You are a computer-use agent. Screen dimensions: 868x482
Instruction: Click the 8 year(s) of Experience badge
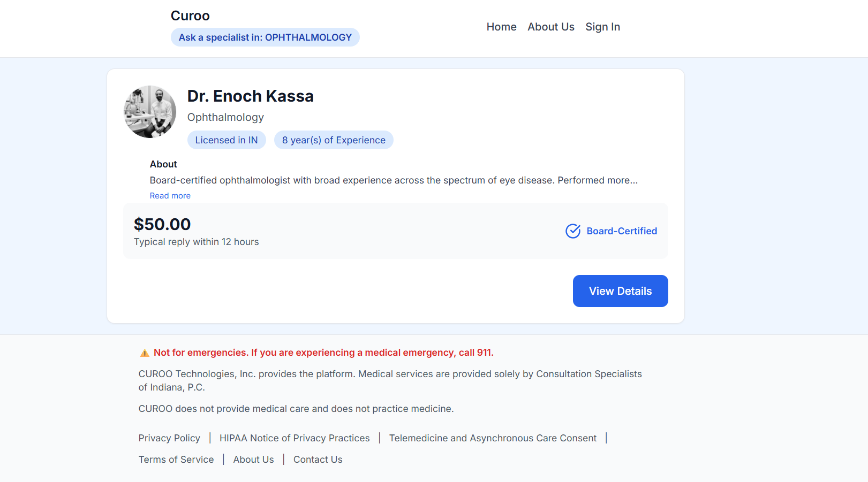334,140
